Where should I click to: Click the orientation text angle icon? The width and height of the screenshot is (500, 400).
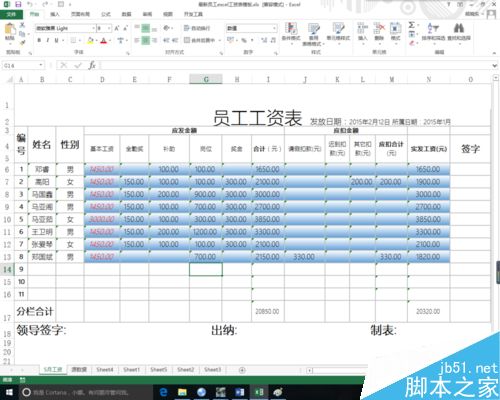[167, 28]
